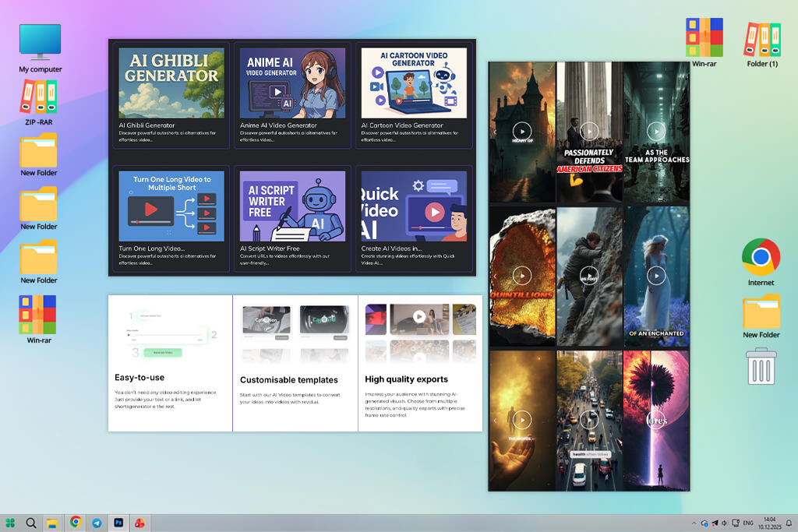Click the cloud sync tray icon

tap(704, 523)
